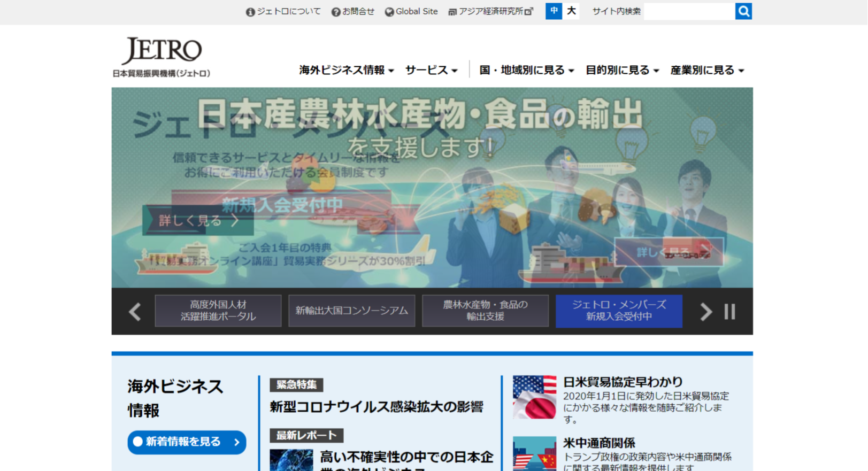Set font size to 大

571,11
